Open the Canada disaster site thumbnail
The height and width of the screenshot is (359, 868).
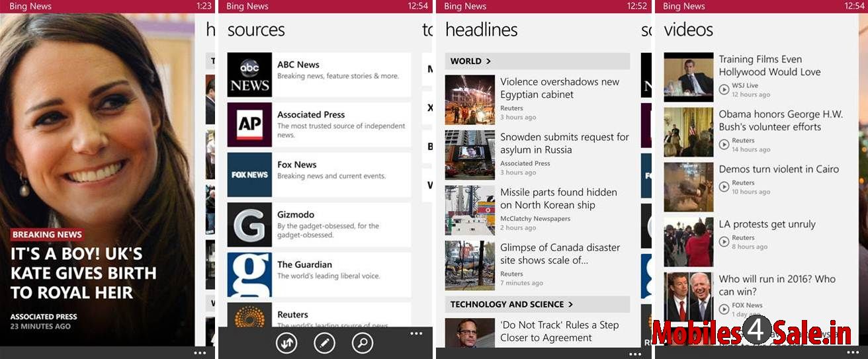[x=470, y=265]
